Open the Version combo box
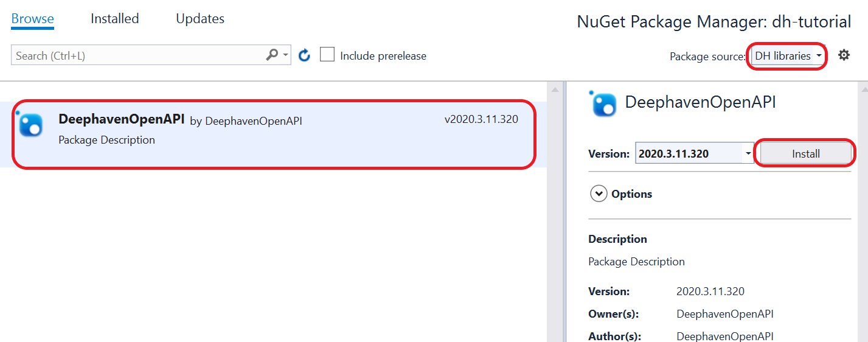 tap(695, 154)
